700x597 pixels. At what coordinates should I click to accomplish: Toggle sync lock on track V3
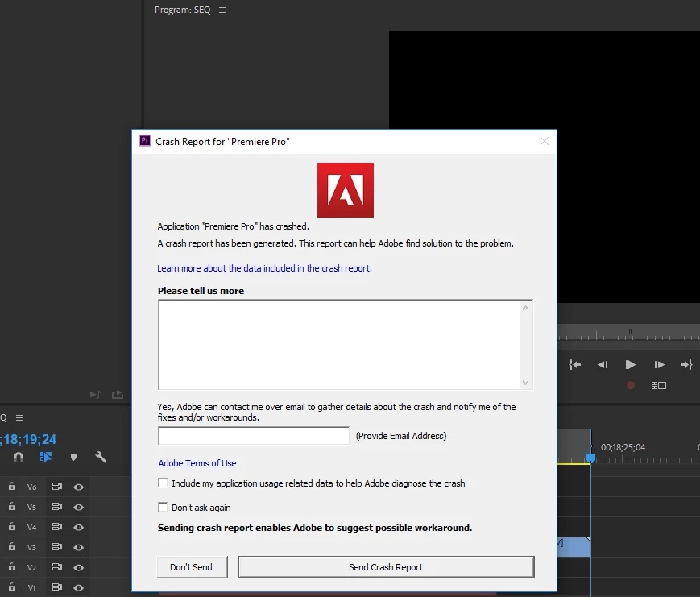56,547
